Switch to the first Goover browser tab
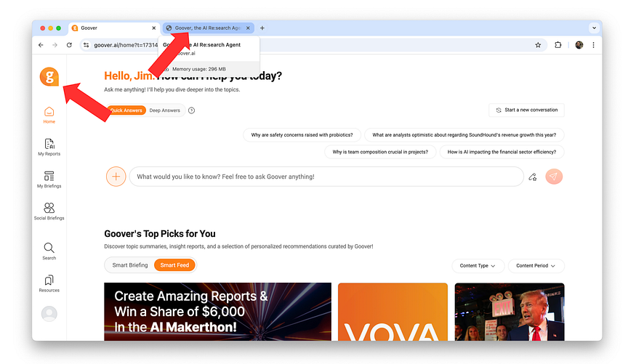 pos(113,28)
